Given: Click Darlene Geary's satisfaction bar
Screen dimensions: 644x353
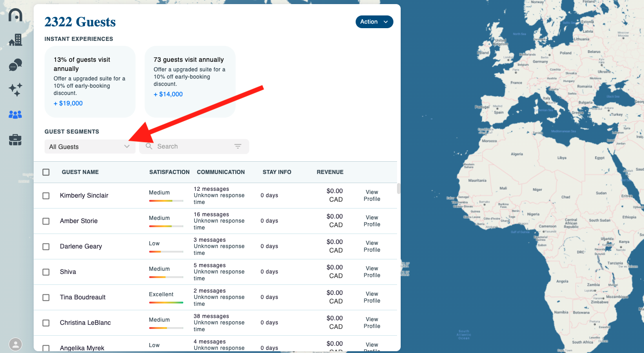Looking at the screenshot, I should [x=166, y=252].
